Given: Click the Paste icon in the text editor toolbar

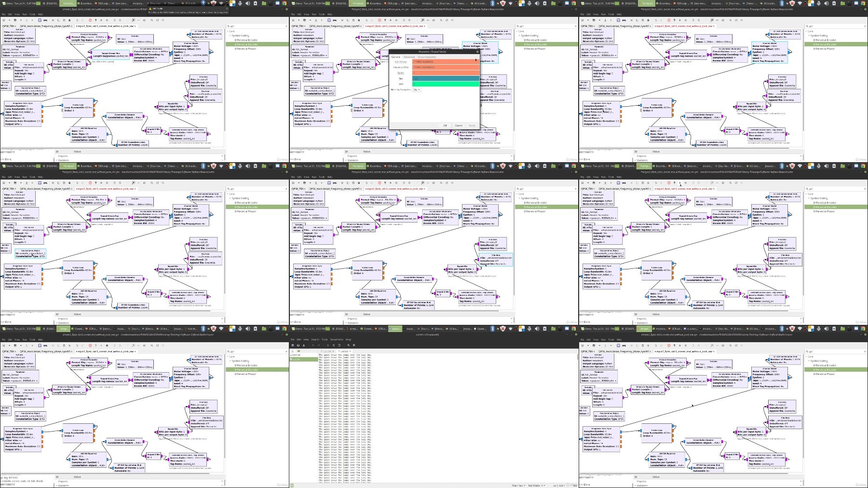Looking at the screenshot, I should 339,345.
